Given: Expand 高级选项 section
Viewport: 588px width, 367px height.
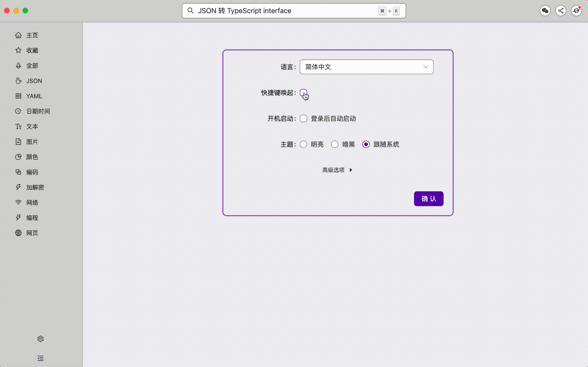Looking at the screenshot, I should click(x=338, y=170).
